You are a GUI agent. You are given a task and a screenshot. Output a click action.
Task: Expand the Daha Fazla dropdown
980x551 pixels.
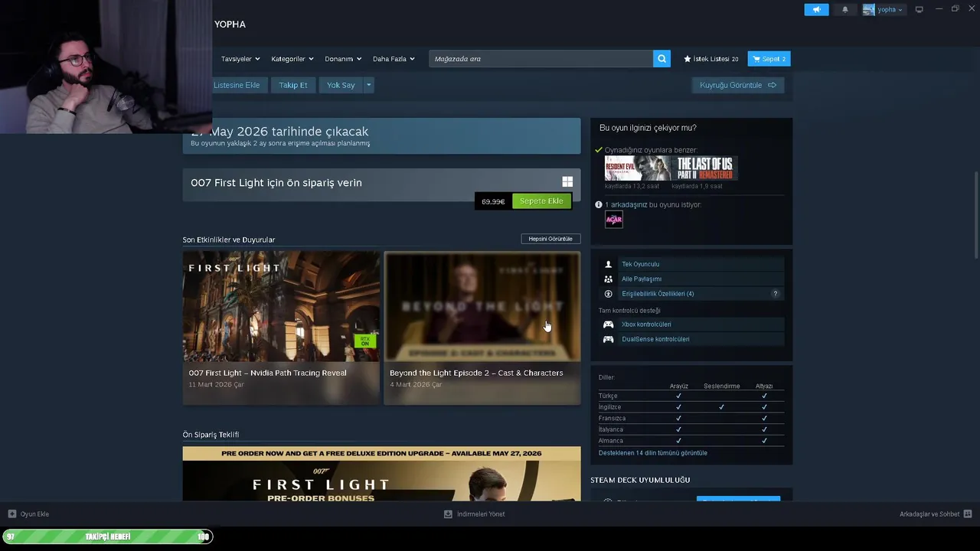click(394, 59)
